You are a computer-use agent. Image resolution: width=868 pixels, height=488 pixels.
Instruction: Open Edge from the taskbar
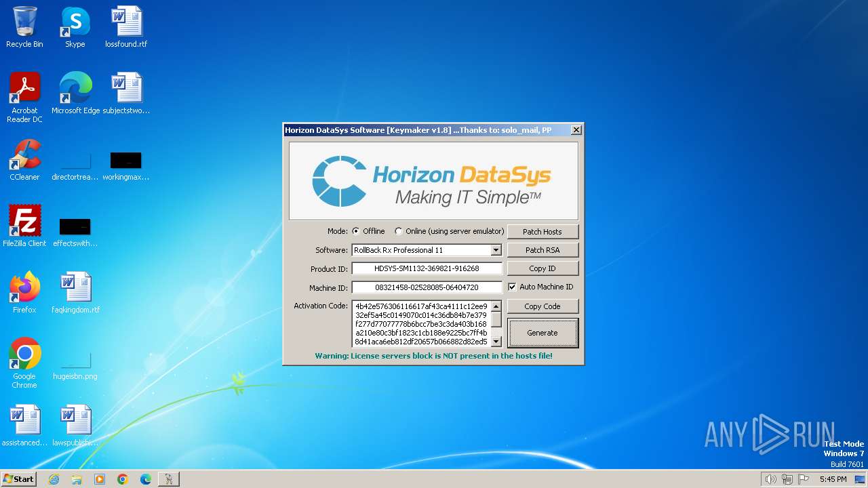146,479
